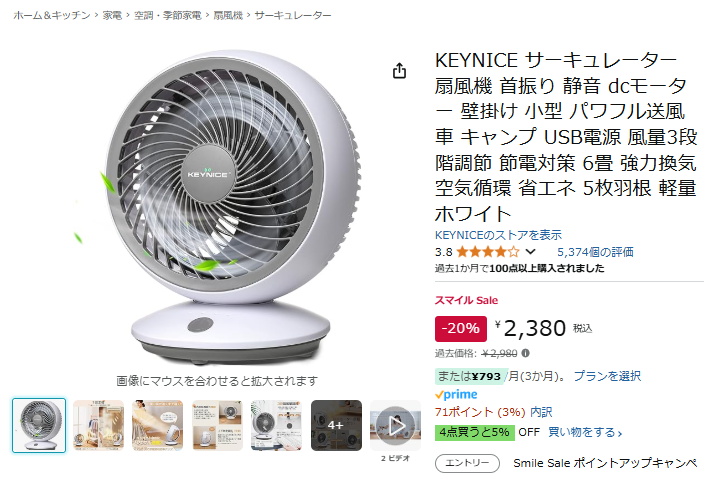The height and width of the screenshot is (478, 714).
Task: Open 空調・季節家電 breadcrumb link
Action: pyautogui.click(x=168, y=15)
